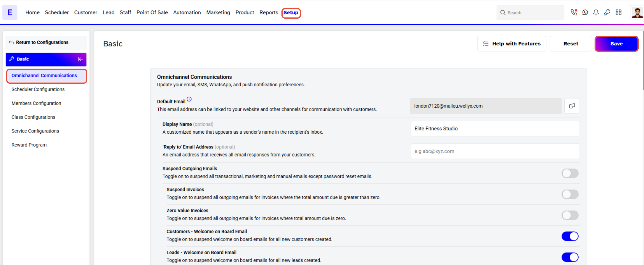Select the Basic sidebar section
The height and width of the screenshot is (265, 644).
tap(46, 59)
